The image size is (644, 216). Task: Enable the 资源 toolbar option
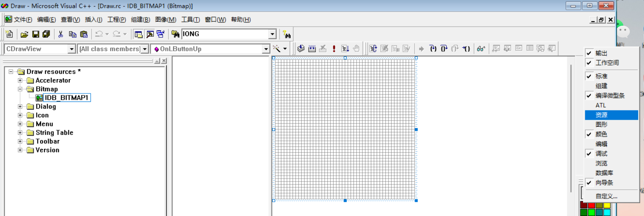(611, 115)
